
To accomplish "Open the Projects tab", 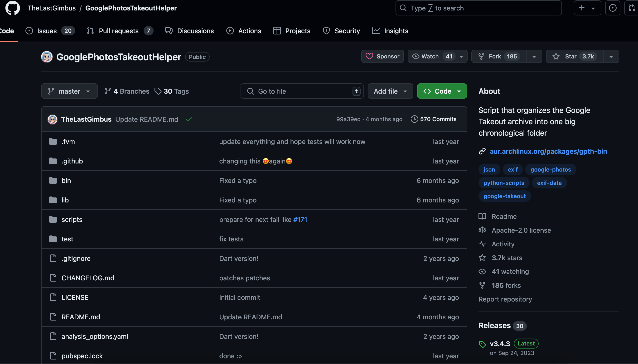I will [x=292, y=31].
